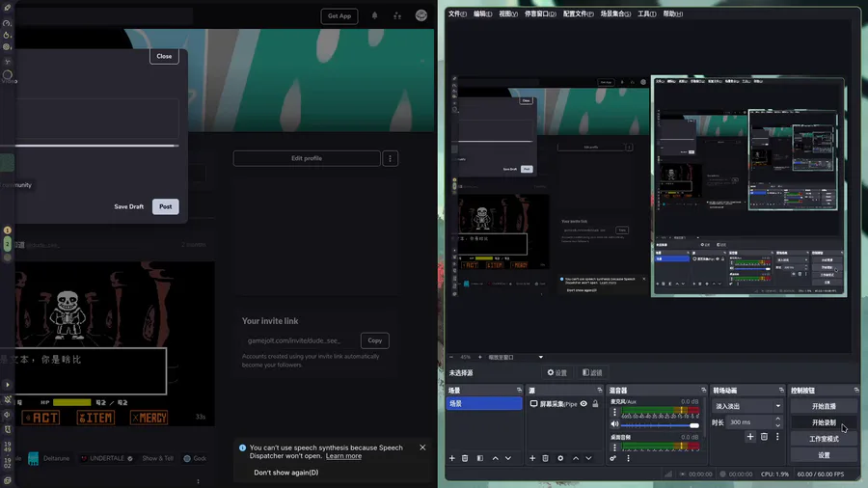The height and width of the screenshot is (488, 868).
Task: Pop out 转场动画 dock with float icon
Action: (x=781, y=390)
